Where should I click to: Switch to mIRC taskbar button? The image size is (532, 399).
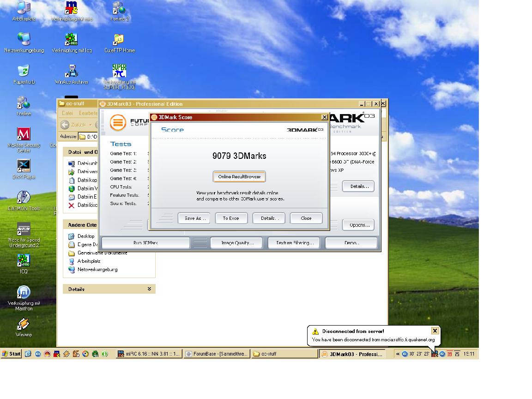click(149, 354)
